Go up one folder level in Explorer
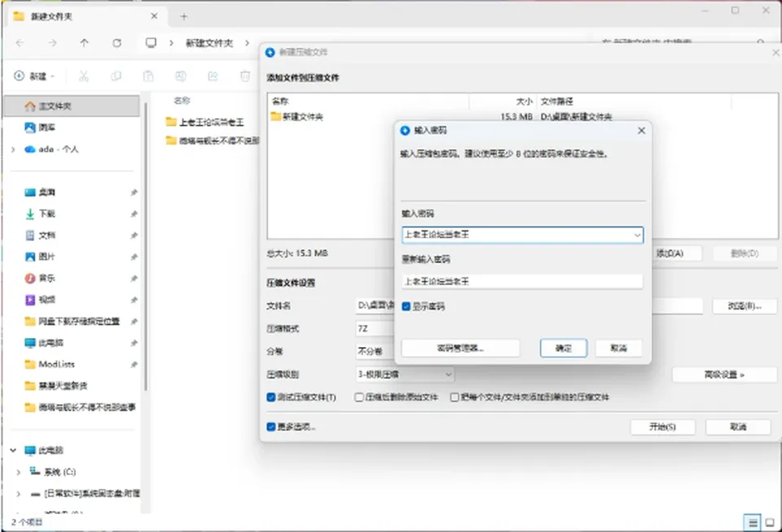Image resolution: width=782 pixels, height=532 pixels. (x=84, y=43)
